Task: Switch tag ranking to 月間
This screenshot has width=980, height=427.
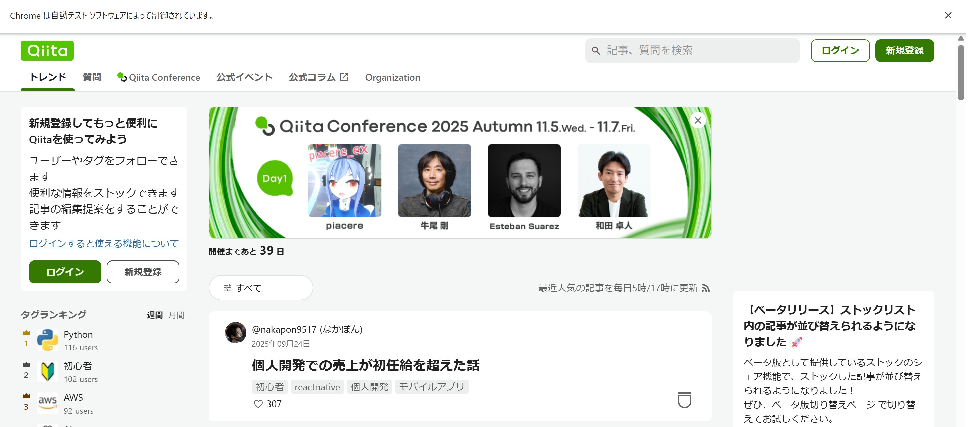Action: click(176, 315)
